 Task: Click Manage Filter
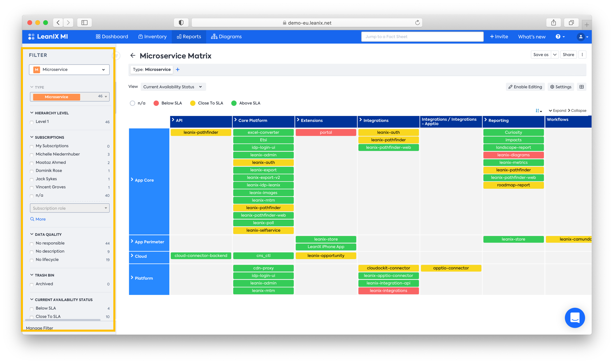[x=39, y=328]
